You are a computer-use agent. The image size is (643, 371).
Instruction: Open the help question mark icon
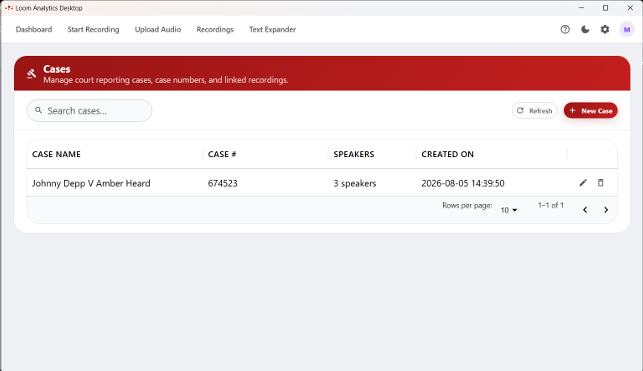pyautogui.click(x=565, y=30)
